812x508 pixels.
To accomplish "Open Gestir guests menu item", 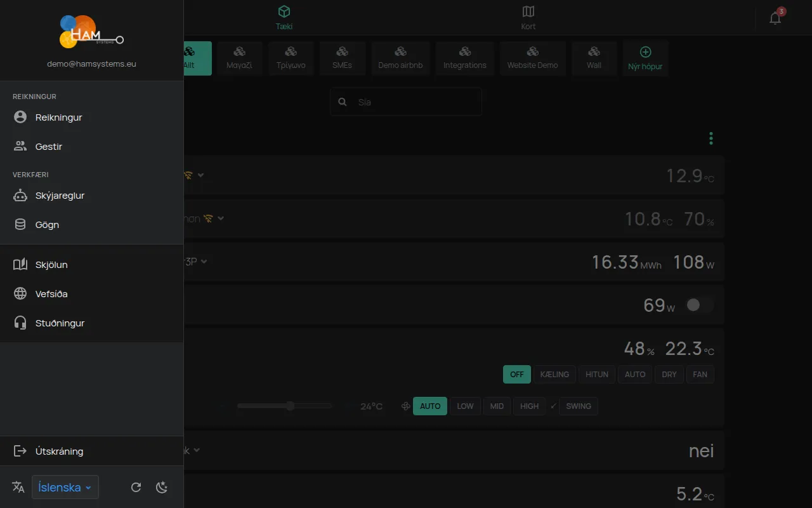I will tap(91, 147).
